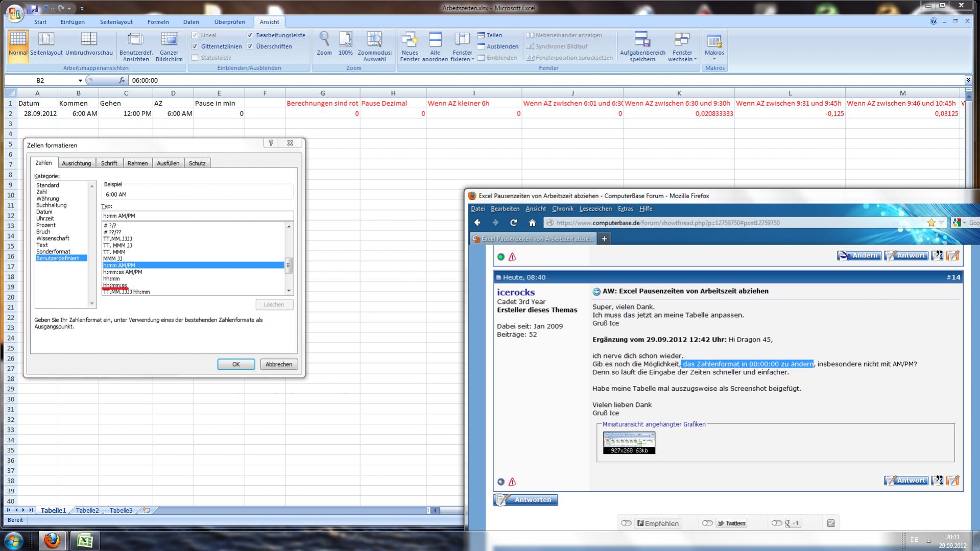This screenshot has width=980, height=551.
Task: Open icerocks user profile link
Action: pyautogui.click(x=516, y=292)
